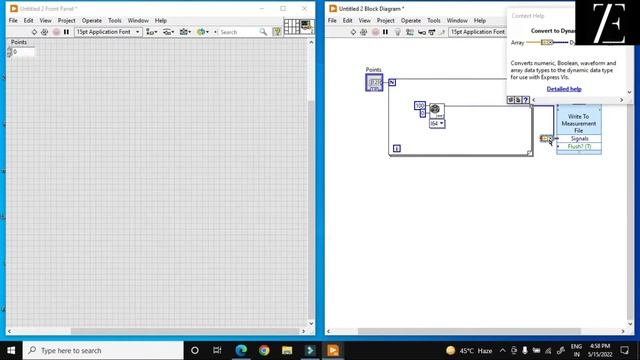Run the VI from Front Panel toolbar

pos(34,32)
